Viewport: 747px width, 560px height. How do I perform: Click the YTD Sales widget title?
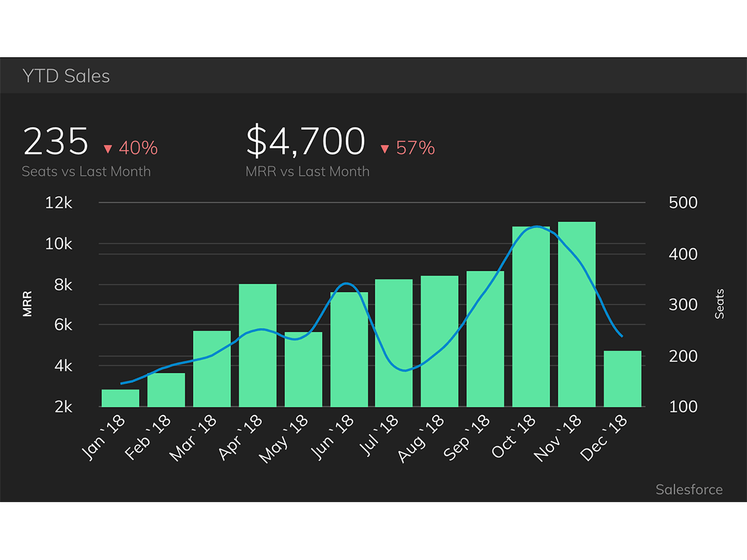point(66,76)
